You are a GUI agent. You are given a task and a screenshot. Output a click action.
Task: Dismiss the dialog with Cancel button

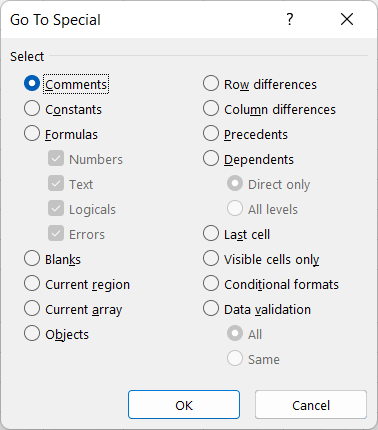pos(311,405)
